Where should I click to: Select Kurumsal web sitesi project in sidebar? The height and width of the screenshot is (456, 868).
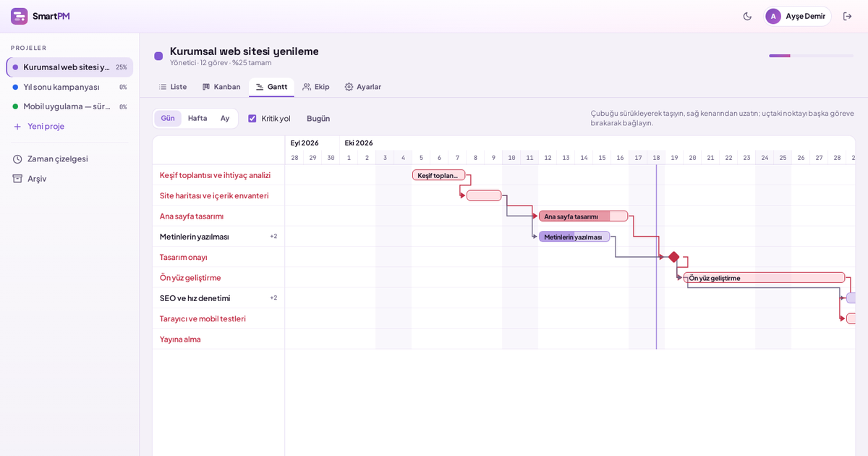pyautogui.click(x=69, y=67)
